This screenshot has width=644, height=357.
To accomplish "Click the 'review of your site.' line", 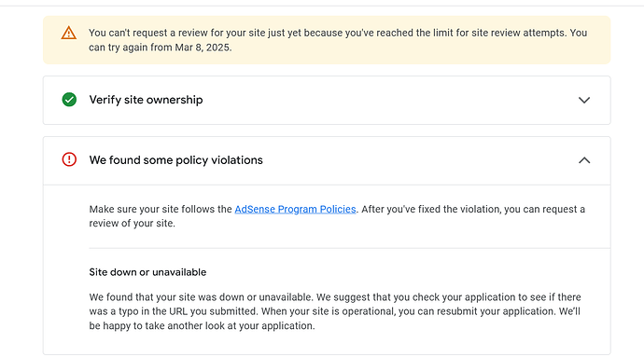I will click(x=132, y=223).
